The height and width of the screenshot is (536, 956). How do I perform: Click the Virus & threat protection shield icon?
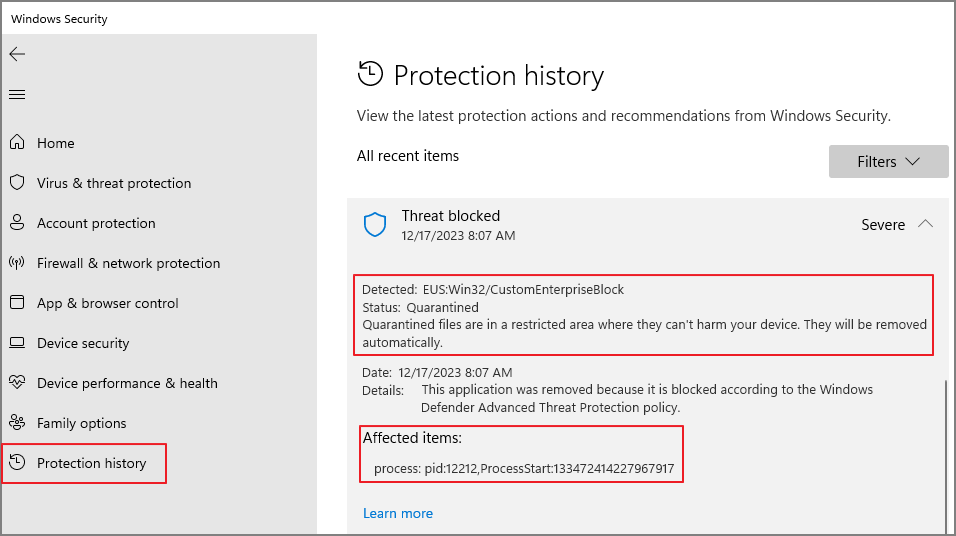pos(17,183)
